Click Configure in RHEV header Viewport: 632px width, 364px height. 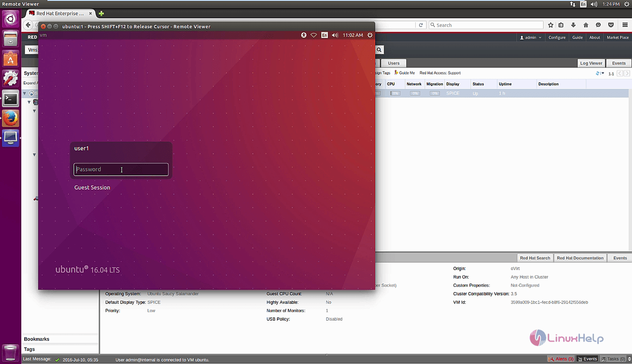coord(557,37)
